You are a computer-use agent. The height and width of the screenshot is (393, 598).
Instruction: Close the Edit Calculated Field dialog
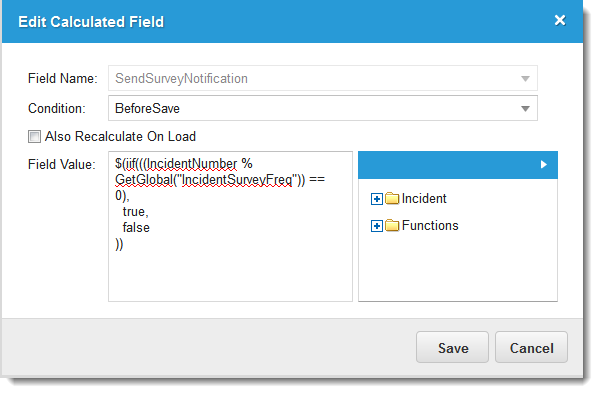[x=559, y=20]
